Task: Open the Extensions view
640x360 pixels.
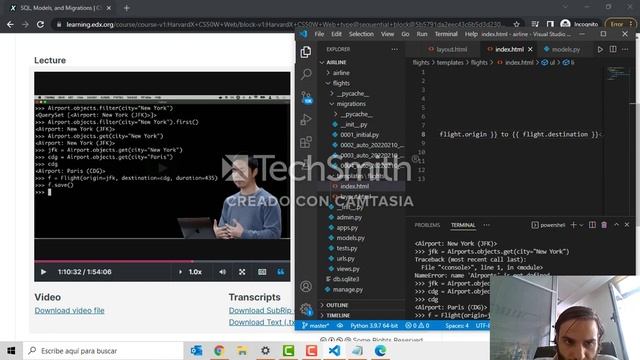Action: point(306,142)
